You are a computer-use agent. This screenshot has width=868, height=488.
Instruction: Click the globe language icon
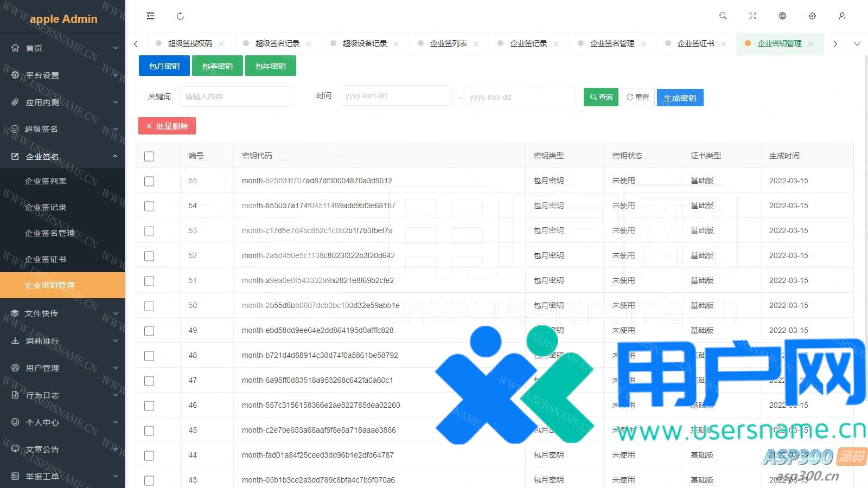tap(782, 16)
